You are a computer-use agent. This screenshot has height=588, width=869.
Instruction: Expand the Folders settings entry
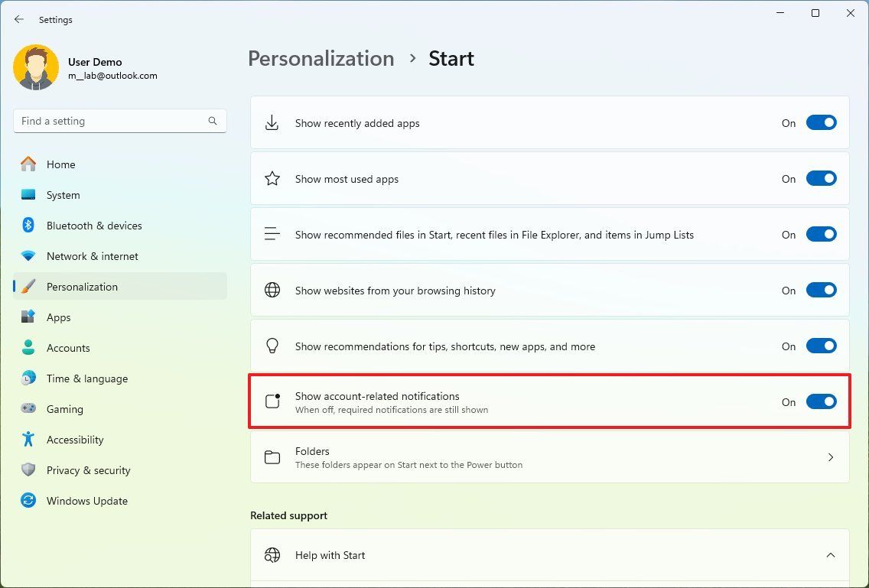831,457
